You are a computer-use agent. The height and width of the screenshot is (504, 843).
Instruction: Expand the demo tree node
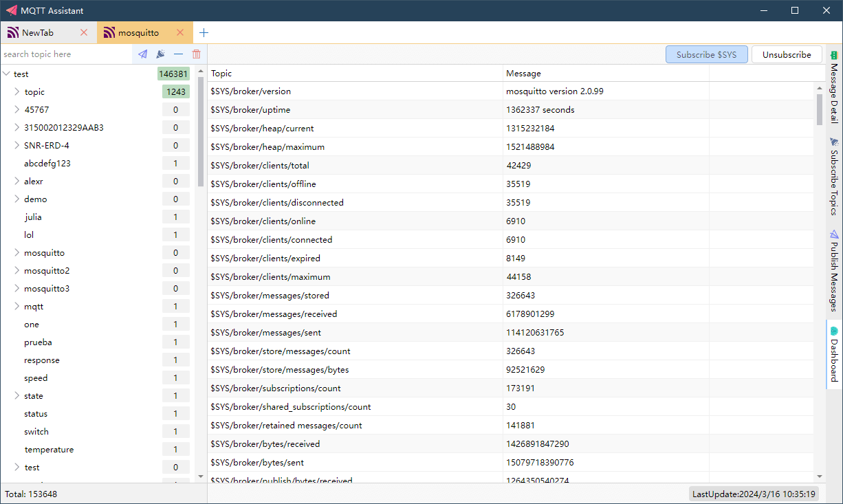17,199
